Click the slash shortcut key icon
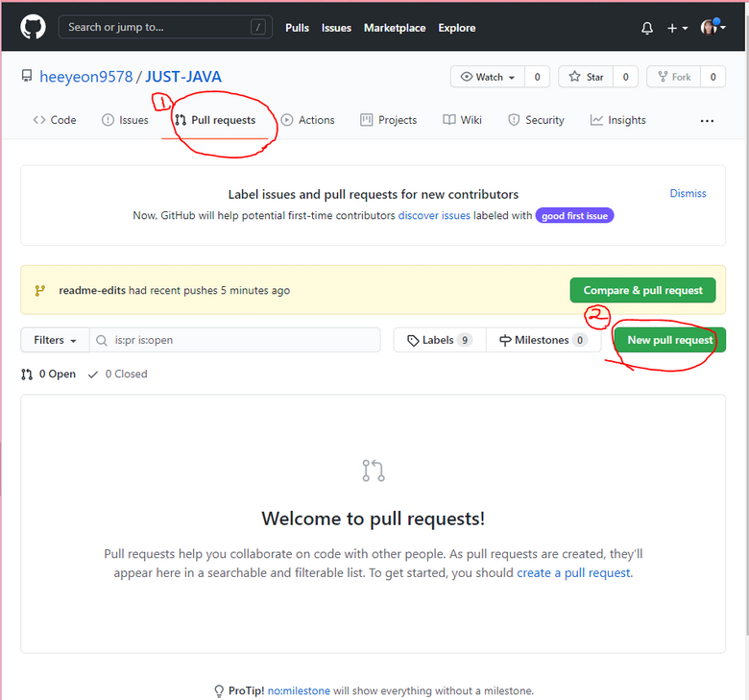 pyautogui.click(x=258, y=27)
